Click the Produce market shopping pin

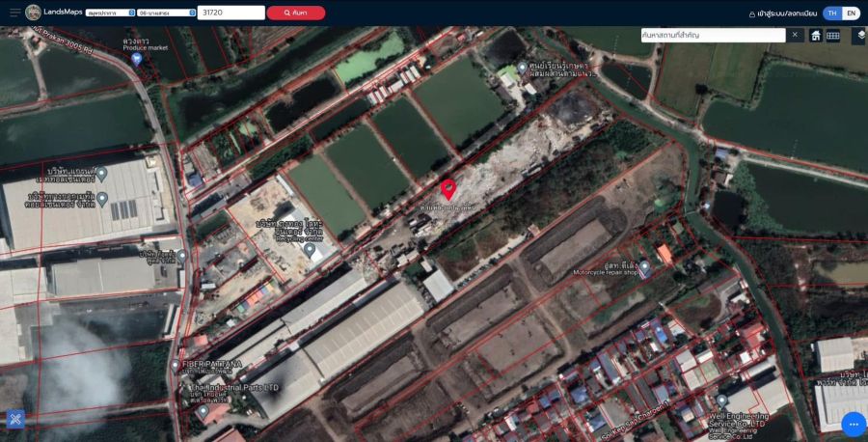[x=136, y=59]
